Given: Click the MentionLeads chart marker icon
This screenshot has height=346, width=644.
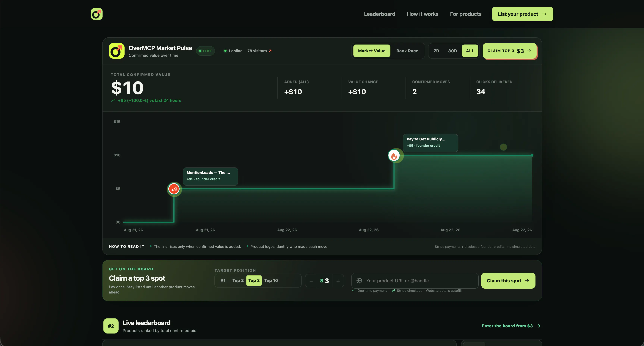Looking at the screenshot, I should (174, 189).
